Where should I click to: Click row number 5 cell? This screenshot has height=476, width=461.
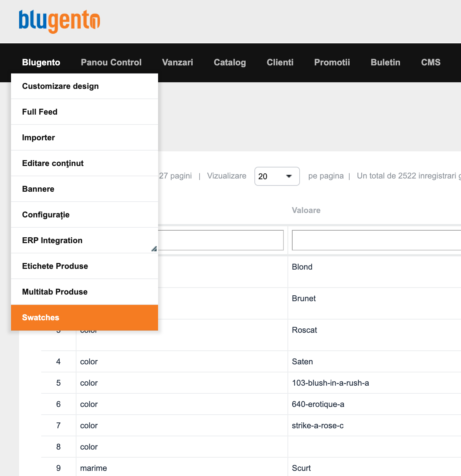click(x=58, y=383)
